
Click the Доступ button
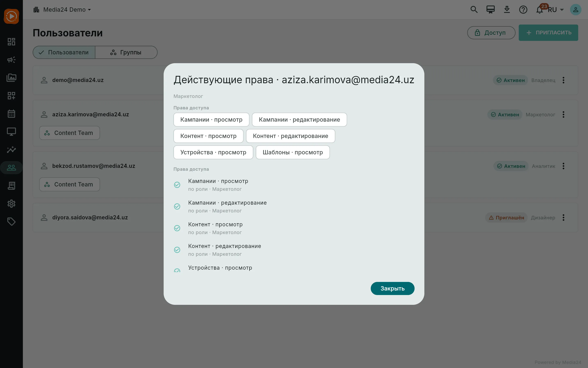click(x=491, y=33)
